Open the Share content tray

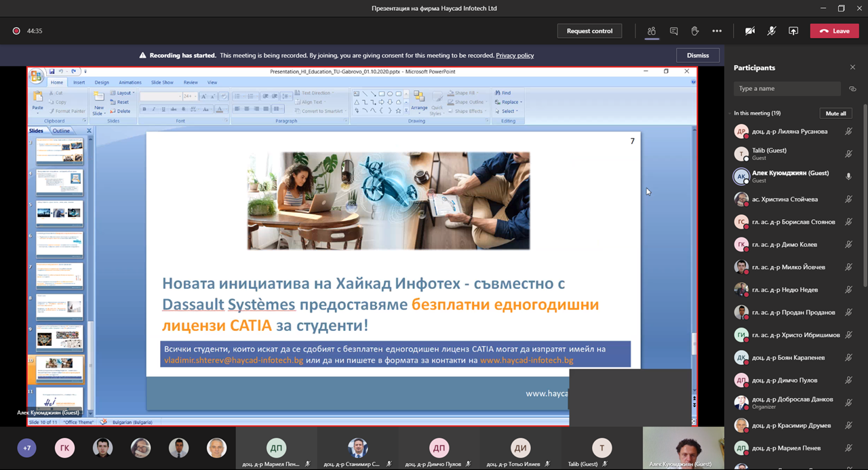793,31
